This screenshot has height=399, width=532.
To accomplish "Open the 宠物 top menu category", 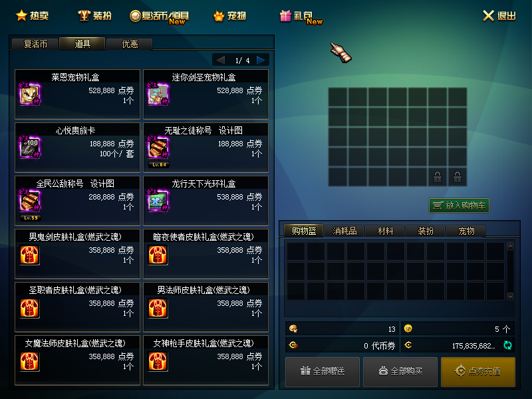I will [229, 15].
